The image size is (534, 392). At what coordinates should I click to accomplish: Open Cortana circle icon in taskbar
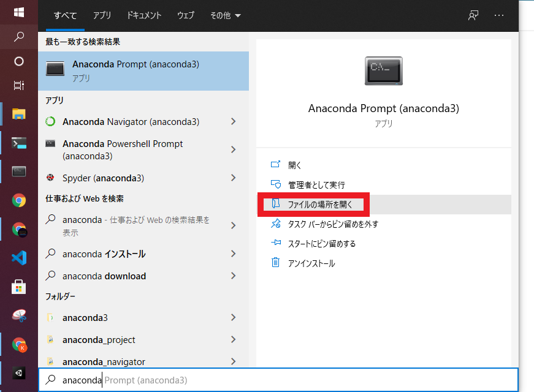pyautogui.click(x=19, y=61)
